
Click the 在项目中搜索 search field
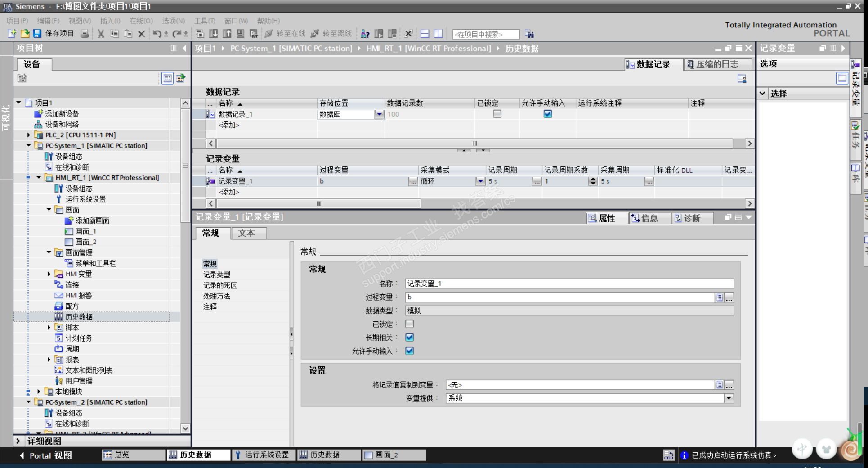coord(486,34)
